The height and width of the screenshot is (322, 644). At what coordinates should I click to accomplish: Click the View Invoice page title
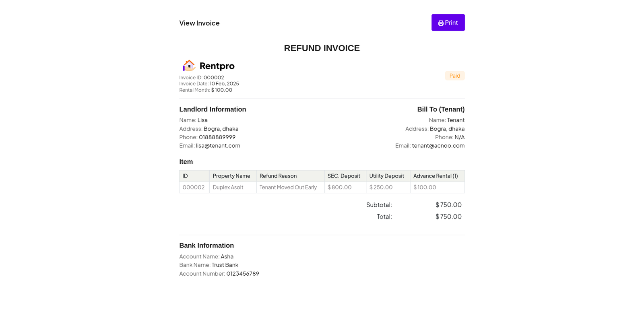[x=199, y=23]
